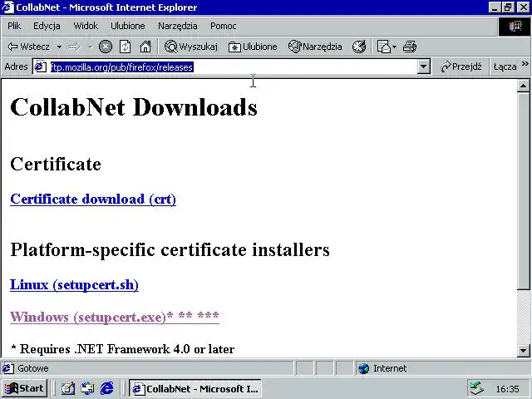Click the Narzędzia toolbar button
This screenshot has height=399, width=532.
click(x=315, y=47)
